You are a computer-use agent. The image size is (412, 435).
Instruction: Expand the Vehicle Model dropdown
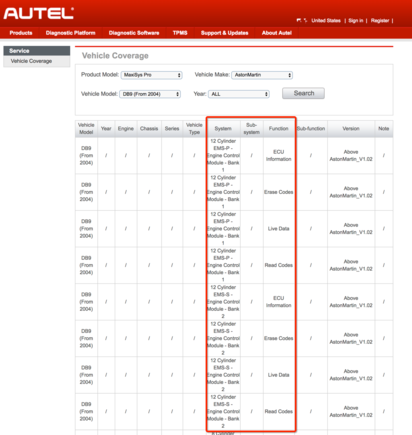(150, 94)
